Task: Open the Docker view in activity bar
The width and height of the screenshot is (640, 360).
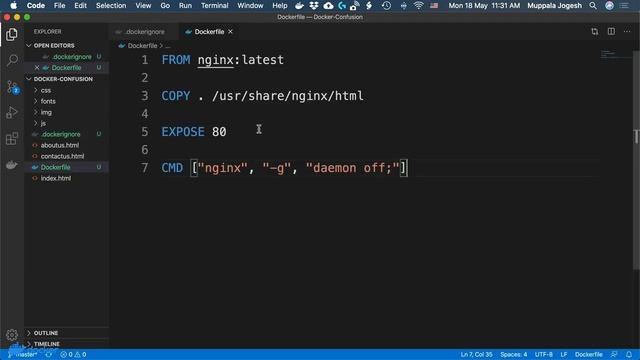Action: click(12, 165)
